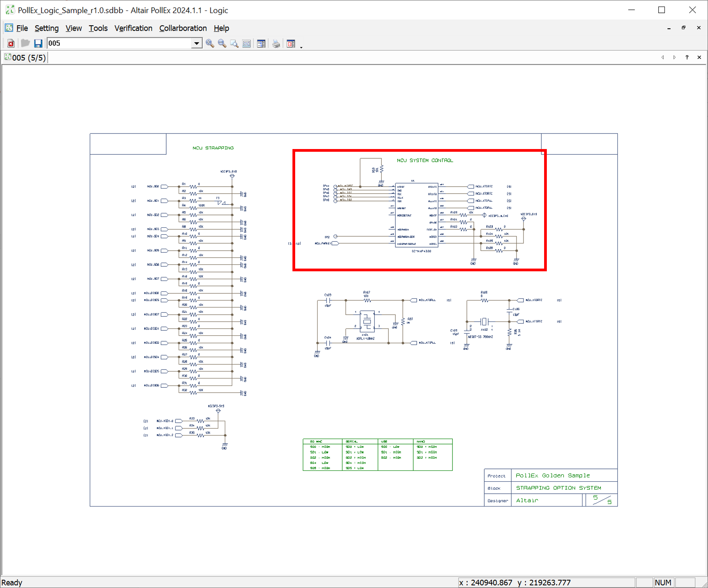This screenshot has height=588, width=708.
Task: Save the design with the floppy disk icon
Action: click(x=38, y=43)
